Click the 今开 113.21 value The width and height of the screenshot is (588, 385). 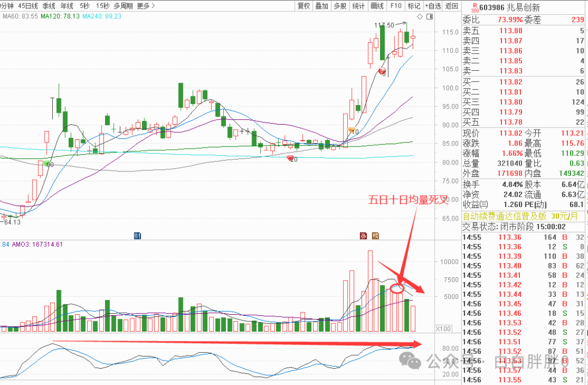coord(572,133)
